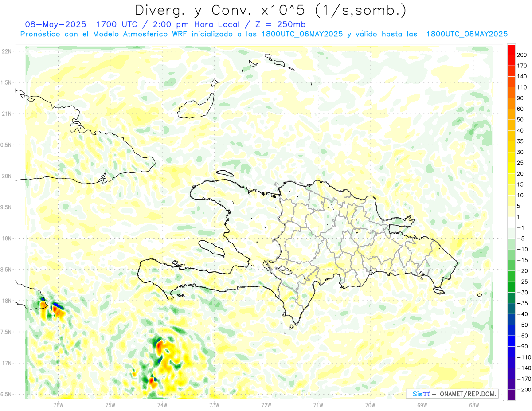Click the 68W longitude label
The width and height of the screenshot is (532, 411).
point(473,404)
